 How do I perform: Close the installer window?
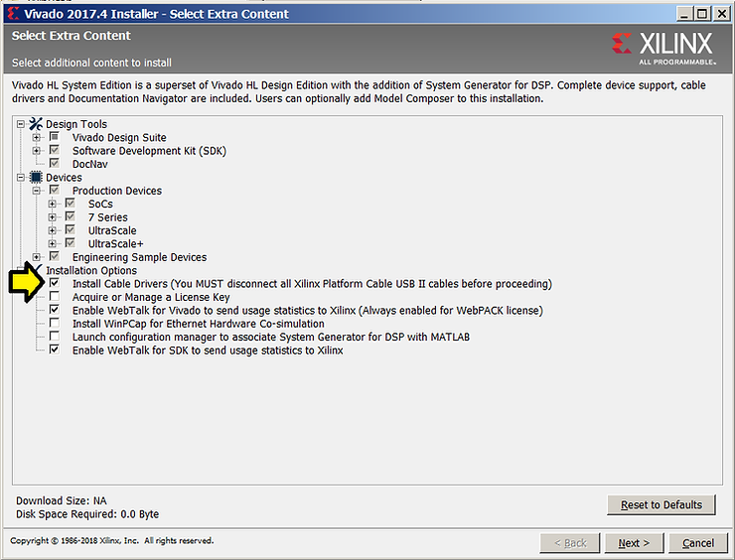[x=721, y=14]
